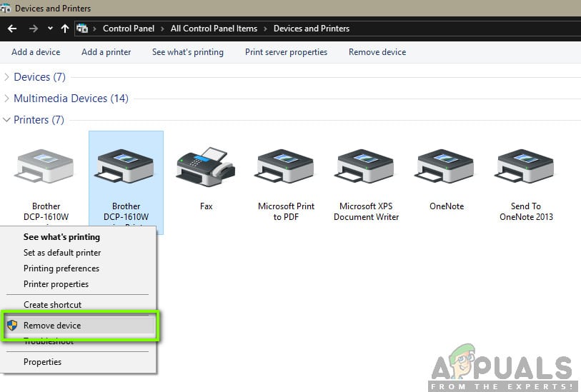The width and height of the screenshot is (581, 392).
Task: Open Printing preferences from context menu
Action: [x=61, y=268]
